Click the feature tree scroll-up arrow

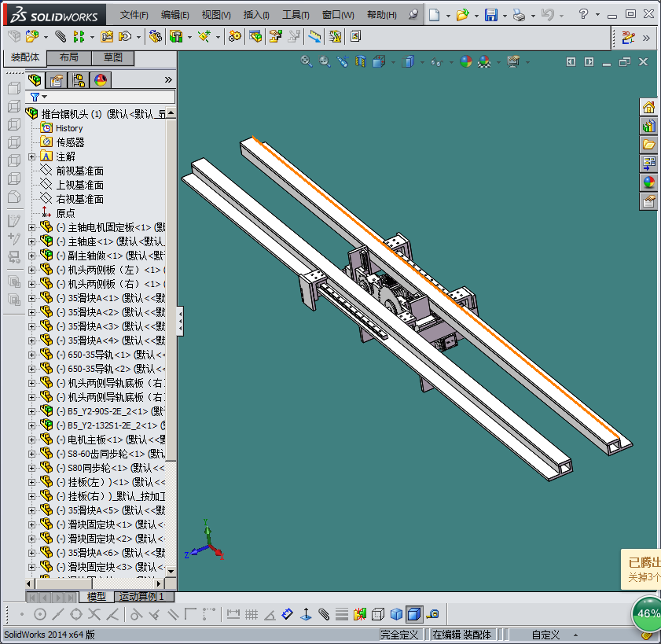pyautogui.click(x=171, y=114)
